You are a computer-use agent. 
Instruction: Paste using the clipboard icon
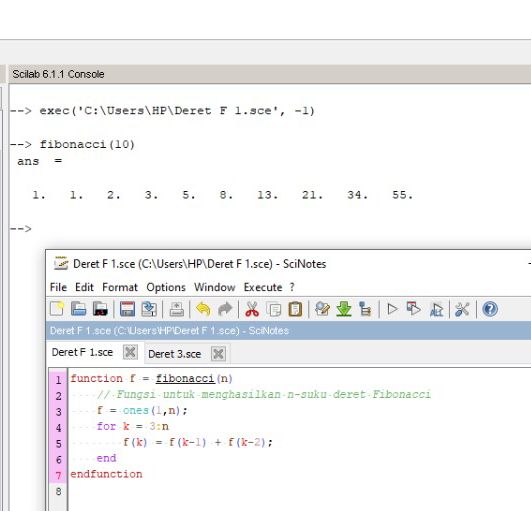(x=295, y=309)
